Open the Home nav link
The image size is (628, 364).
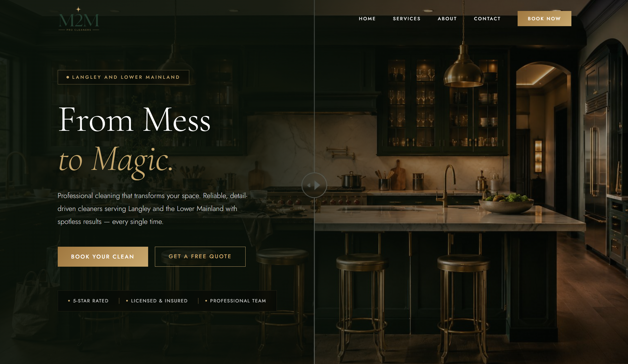tap(367, 19)
